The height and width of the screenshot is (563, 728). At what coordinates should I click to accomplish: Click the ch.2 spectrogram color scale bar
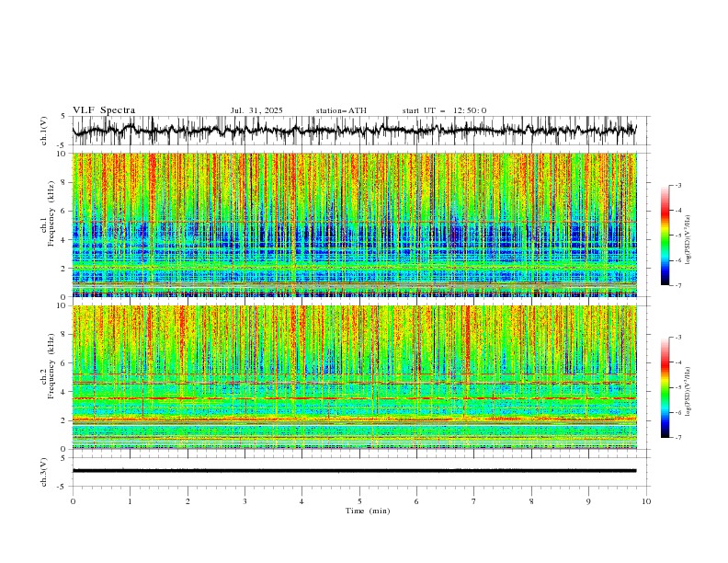665,387
